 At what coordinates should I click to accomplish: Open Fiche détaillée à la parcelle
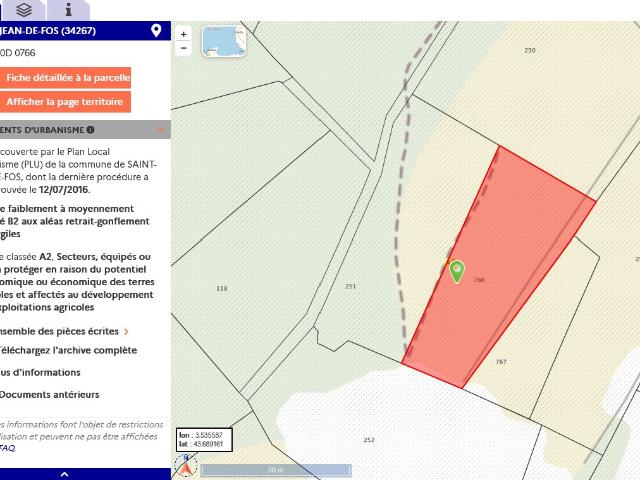coord(65,78)
